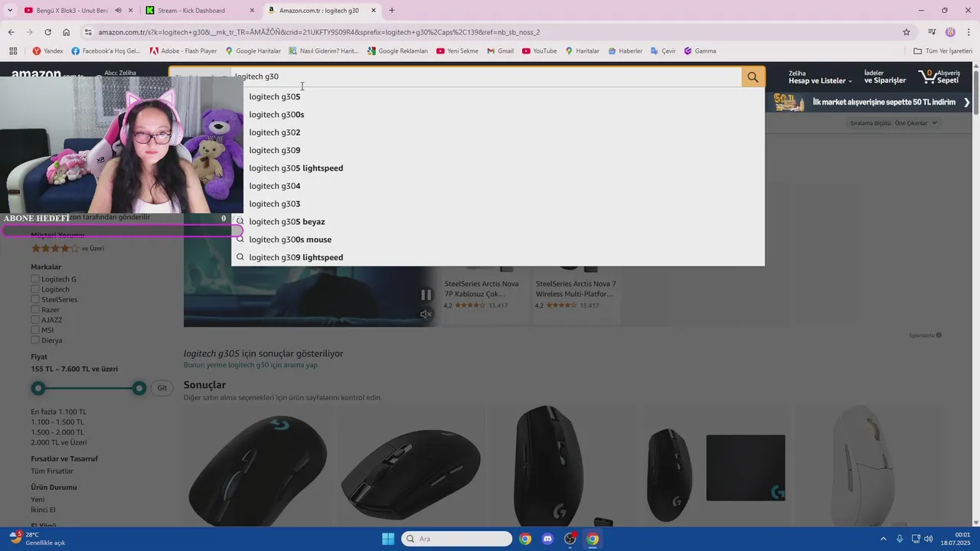Click four stars and up rating filter

click(x=67, y=248)
